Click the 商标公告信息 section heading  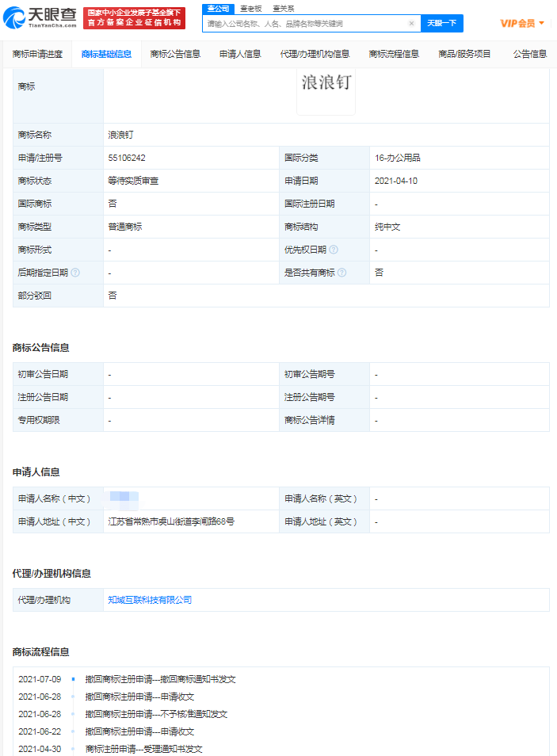pyautogui.click(x=41, y=348)
